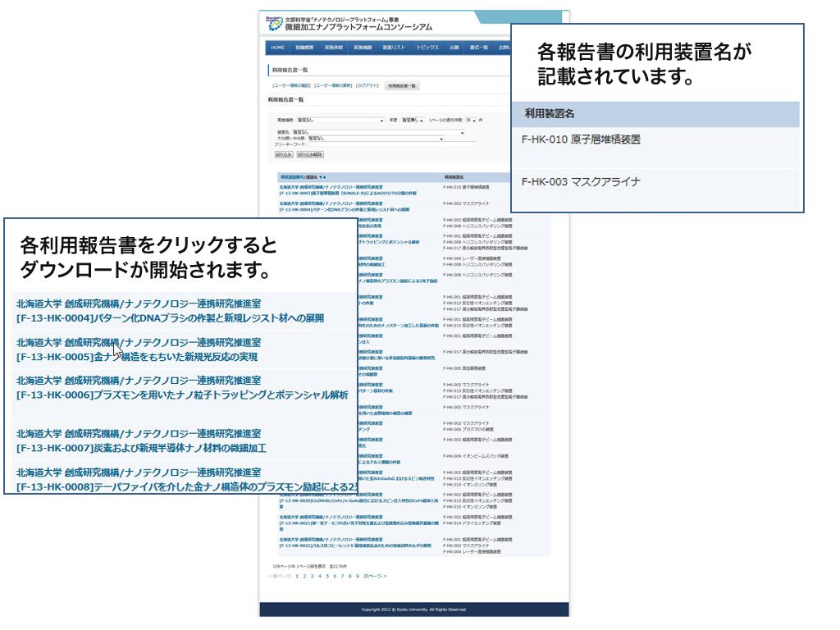Click the 利用報告書一覧 button
Image resolution: width=840 pixels, height=630 pixels.
point(401,85)
